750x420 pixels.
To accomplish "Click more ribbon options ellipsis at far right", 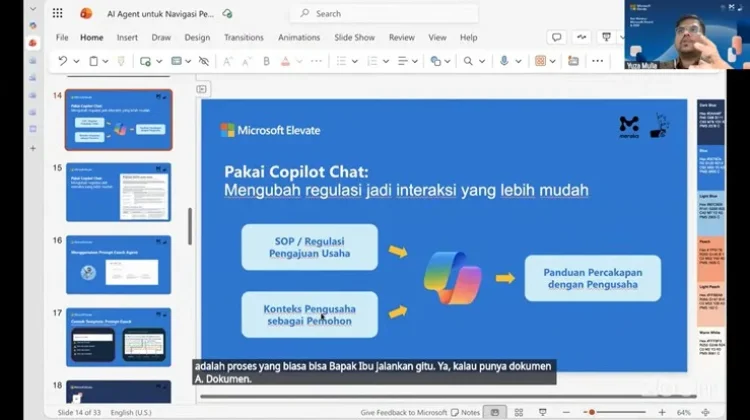I will tap(597, 61).
